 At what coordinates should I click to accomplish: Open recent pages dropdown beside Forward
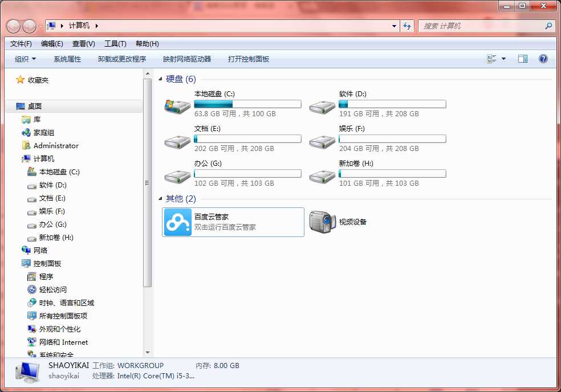click(40, 26)
